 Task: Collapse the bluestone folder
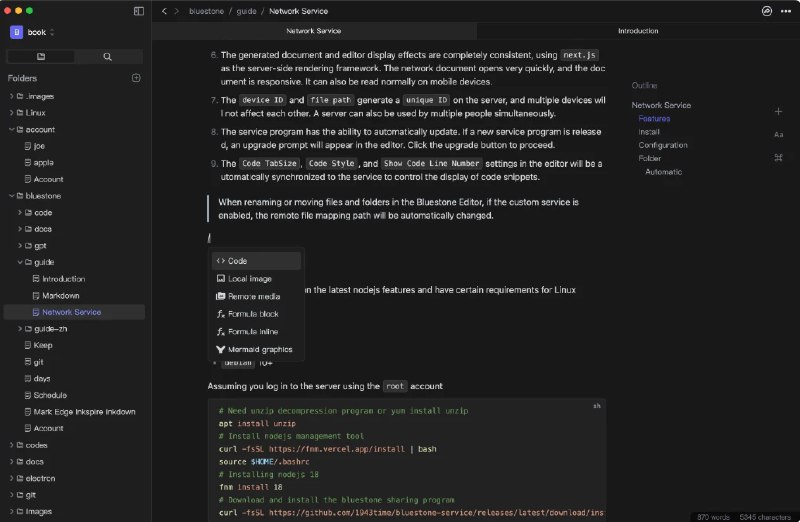(x=10, y=196)
